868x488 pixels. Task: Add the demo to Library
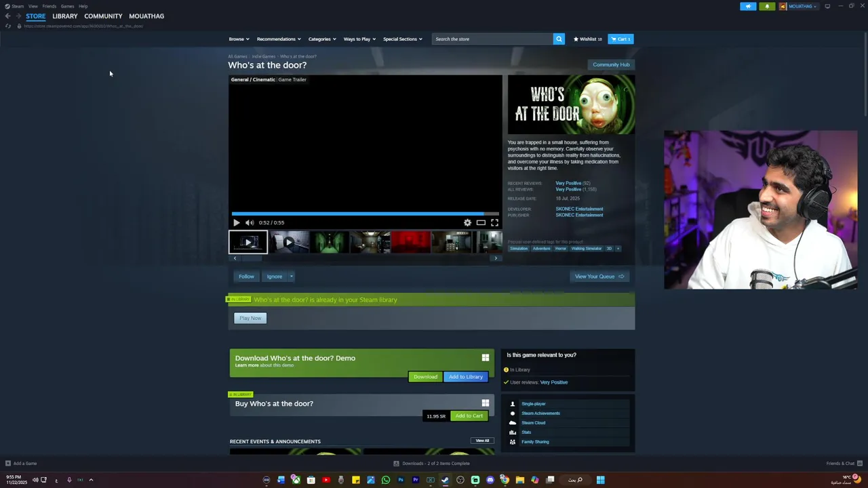[x=466, y=377]
